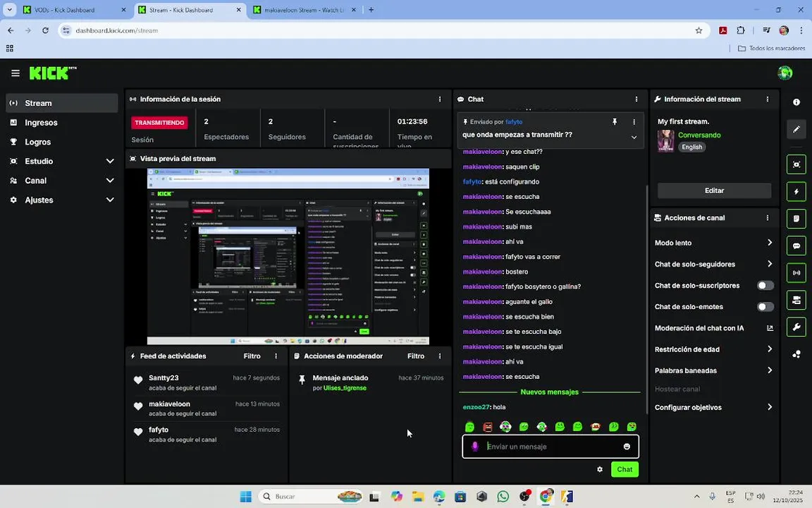Viewport: 812px width, 508px height.
Task: Open the Acciones de moderador options menu
Action: [x=440, y=356]
